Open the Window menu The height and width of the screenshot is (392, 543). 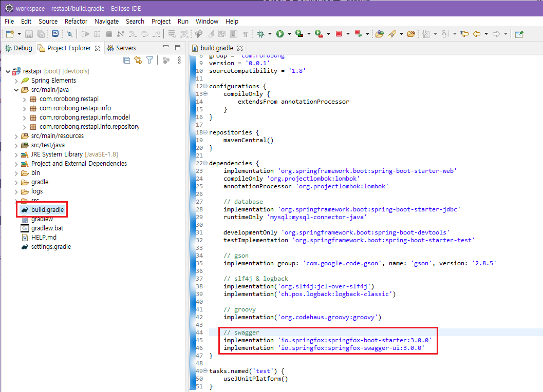(x=207, y=22)
